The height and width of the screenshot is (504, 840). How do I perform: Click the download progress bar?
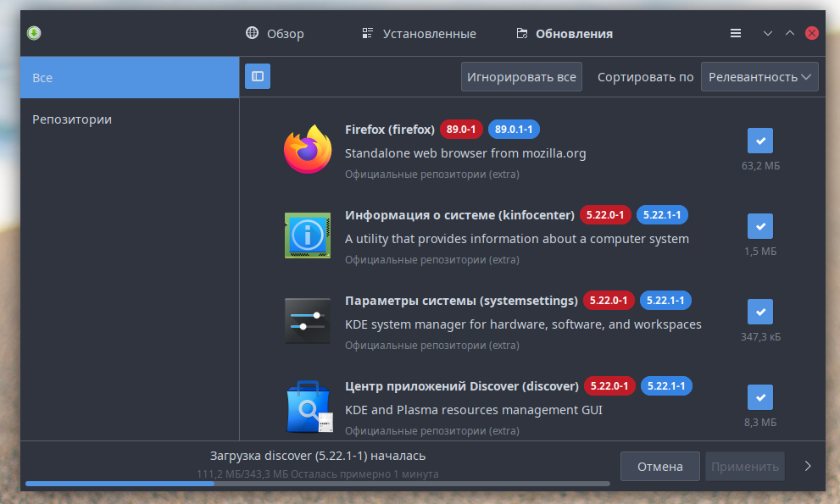click(318, 484)
